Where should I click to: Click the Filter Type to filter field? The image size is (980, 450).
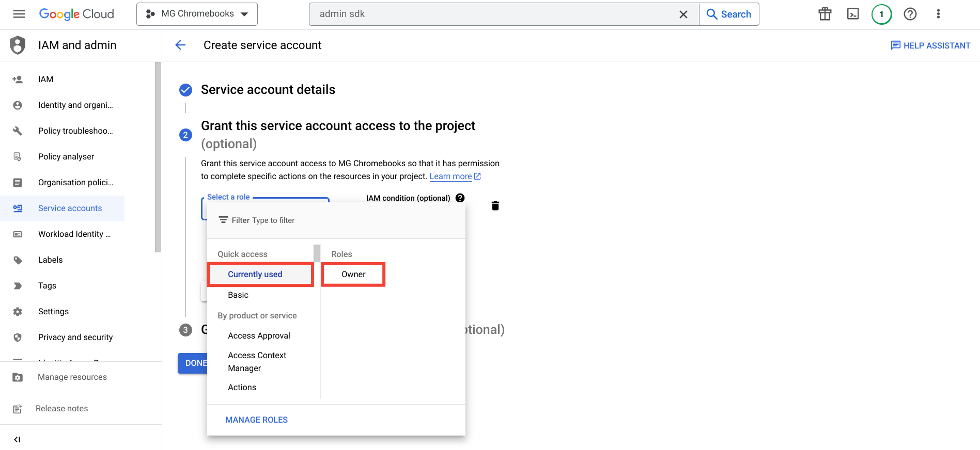336,220
